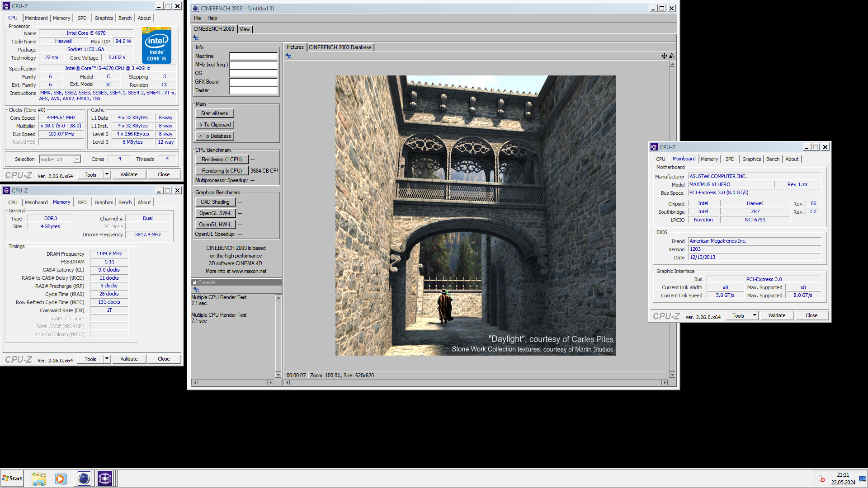This screenshot has width=868, height=488.
Task: Click the OS input field
Action: click(253, 73)
